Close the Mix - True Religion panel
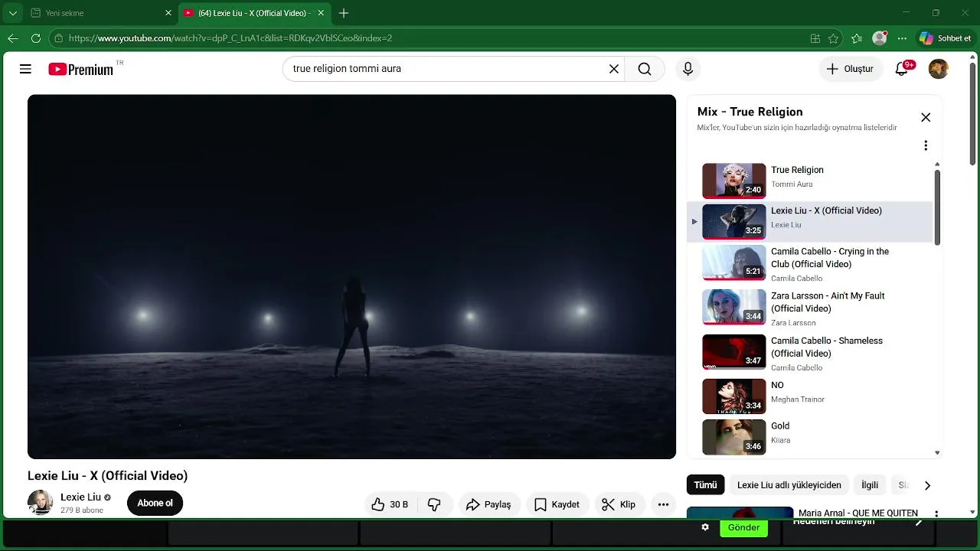980x551 pixels. [x=926, y=117]
